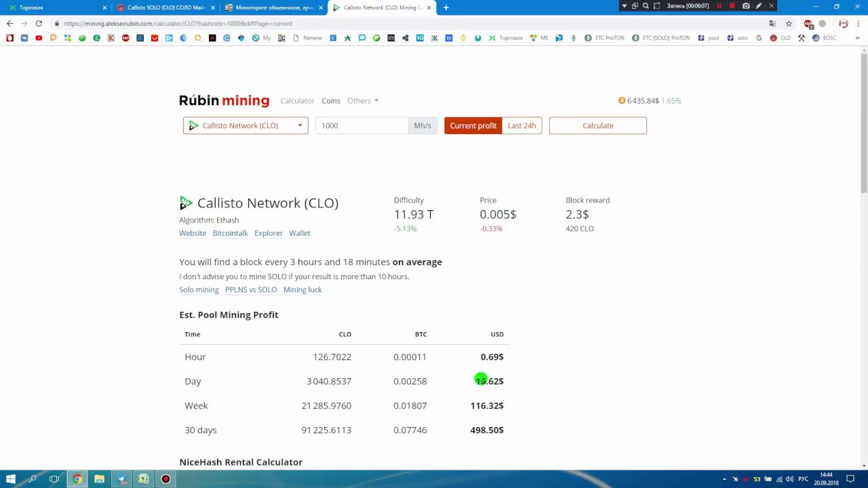Open File Explorer from the taskbar
The width and height of the screenshot is (868, 488).
99,479
